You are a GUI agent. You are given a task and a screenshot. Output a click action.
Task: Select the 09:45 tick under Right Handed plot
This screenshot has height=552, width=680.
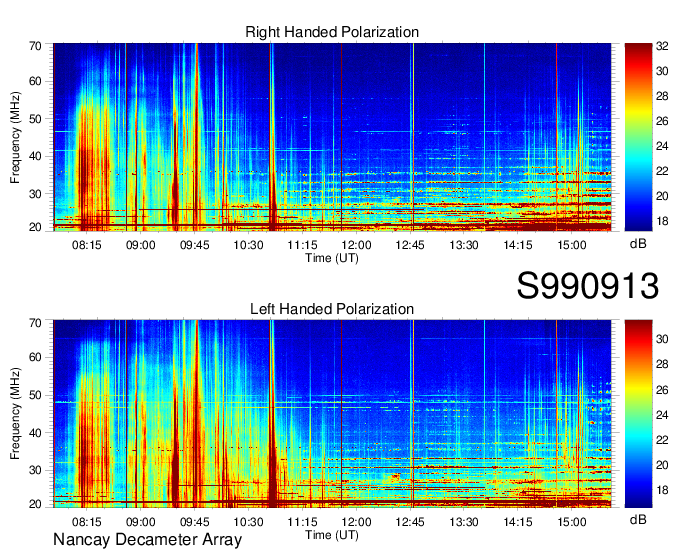pos(194,245)
